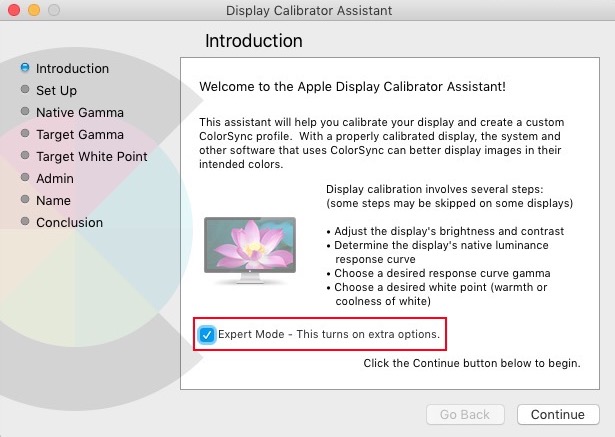Click the 'Welcome to the Apple Display Calibrator Assistant!' text
The width and height of the screenshot is (615, 437).
tap(352, 86)
